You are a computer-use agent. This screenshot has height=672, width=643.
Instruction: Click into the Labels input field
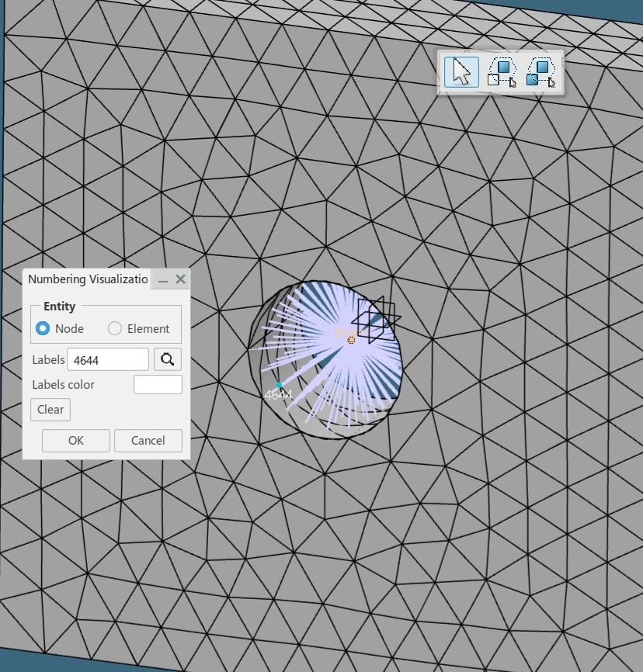pos(108,359)
